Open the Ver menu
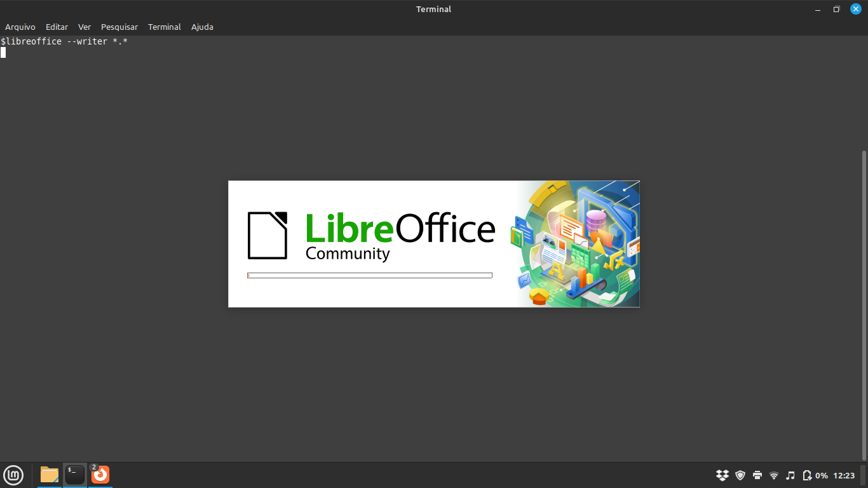This screenshot has width=868, height=488. click(85, 27)
